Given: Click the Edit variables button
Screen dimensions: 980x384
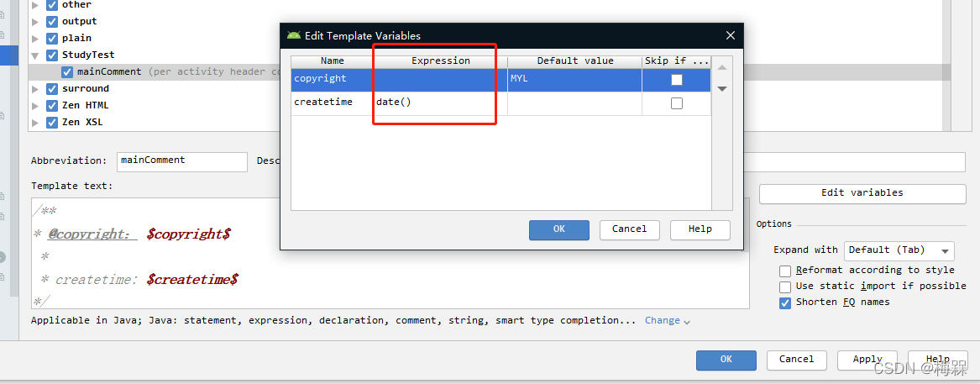Looking at the screenshot, I should 862,193.
